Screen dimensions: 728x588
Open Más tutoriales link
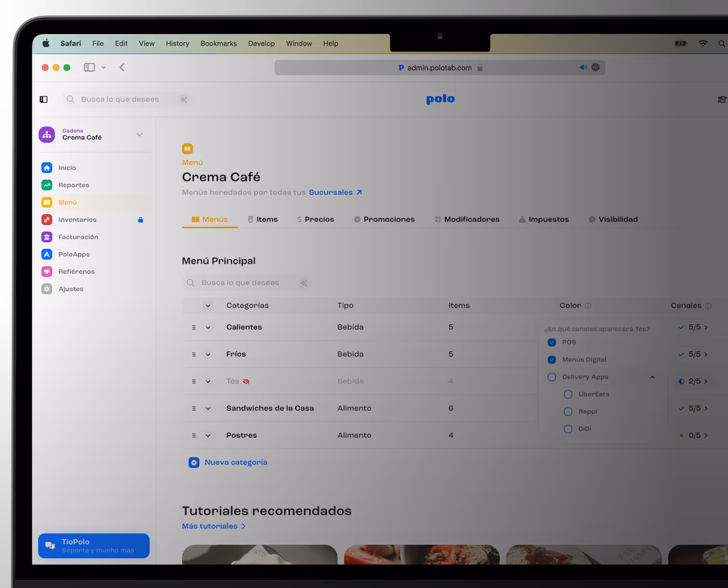tap(214, 526)
